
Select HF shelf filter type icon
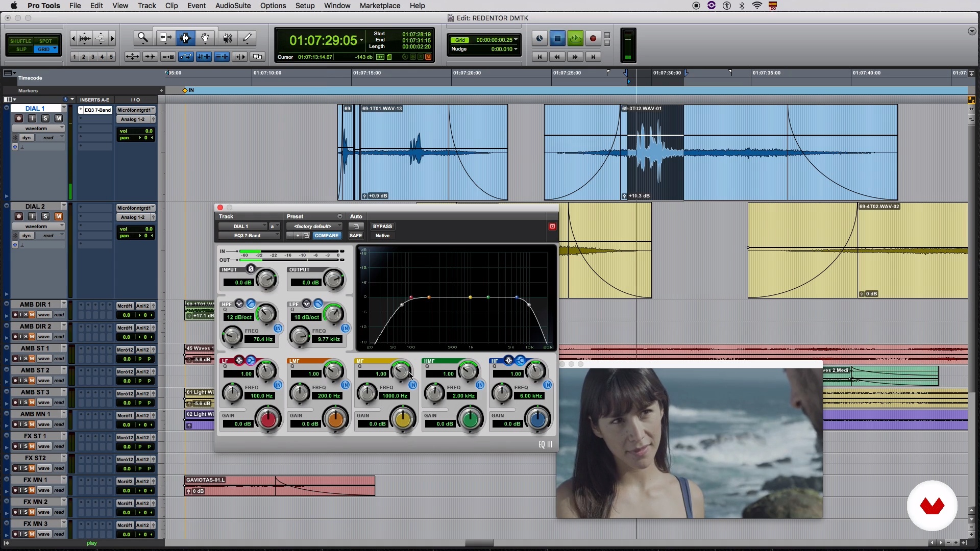[x=520, y=361]
